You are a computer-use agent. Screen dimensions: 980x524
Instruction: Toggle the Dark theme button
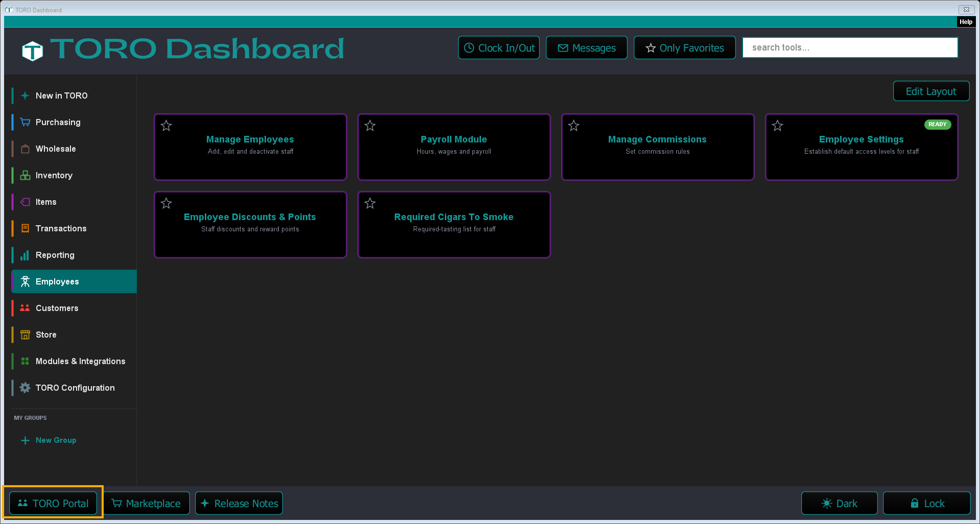tap(840, 504)
